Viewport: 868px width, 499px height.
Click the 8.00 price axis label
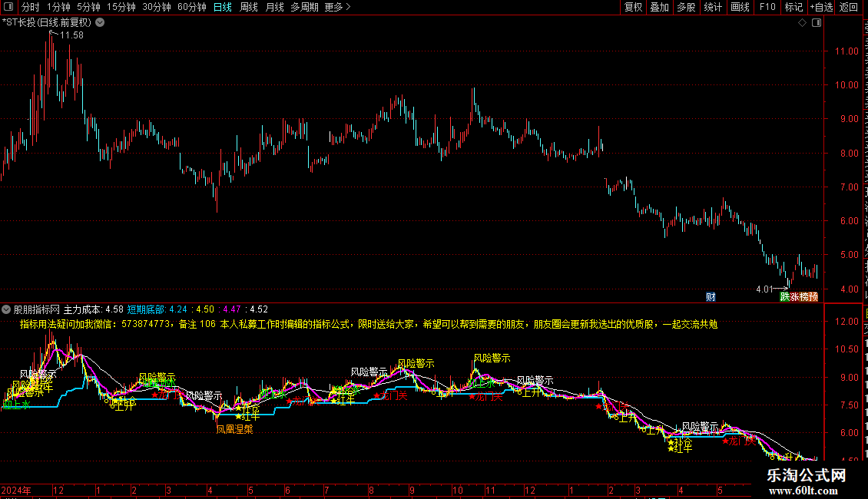[849, 154]
